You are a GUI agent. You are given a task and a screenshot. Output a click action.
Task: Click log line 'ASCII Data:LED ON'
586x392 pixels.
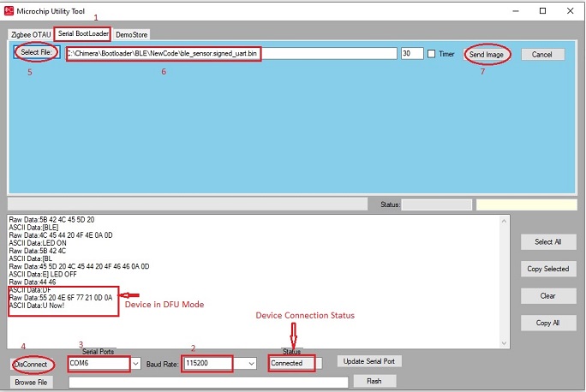pyautogui.click(x=38, y=243)
